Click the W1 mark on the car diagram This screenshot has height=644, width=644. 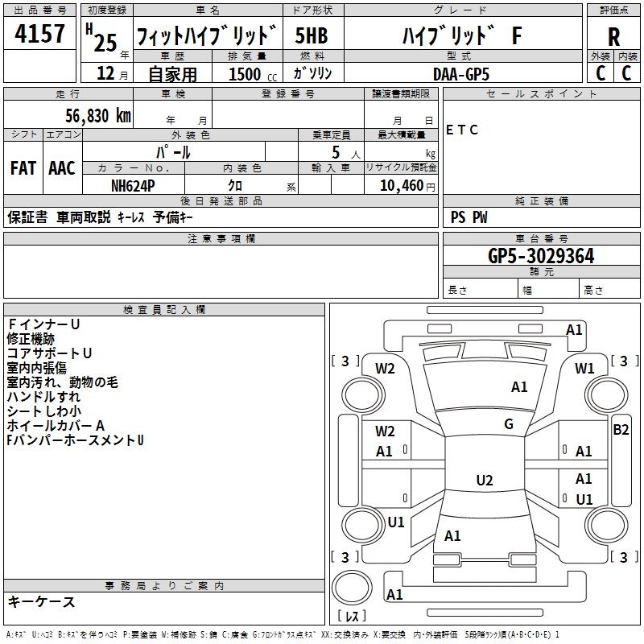584,369
